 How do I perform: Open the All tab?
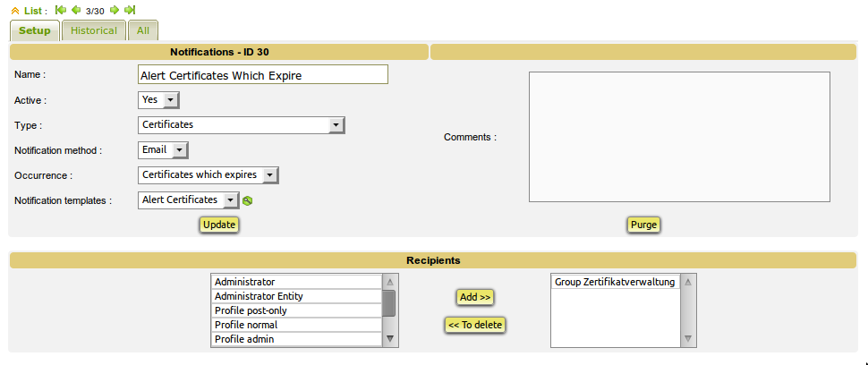pos(142,30)
